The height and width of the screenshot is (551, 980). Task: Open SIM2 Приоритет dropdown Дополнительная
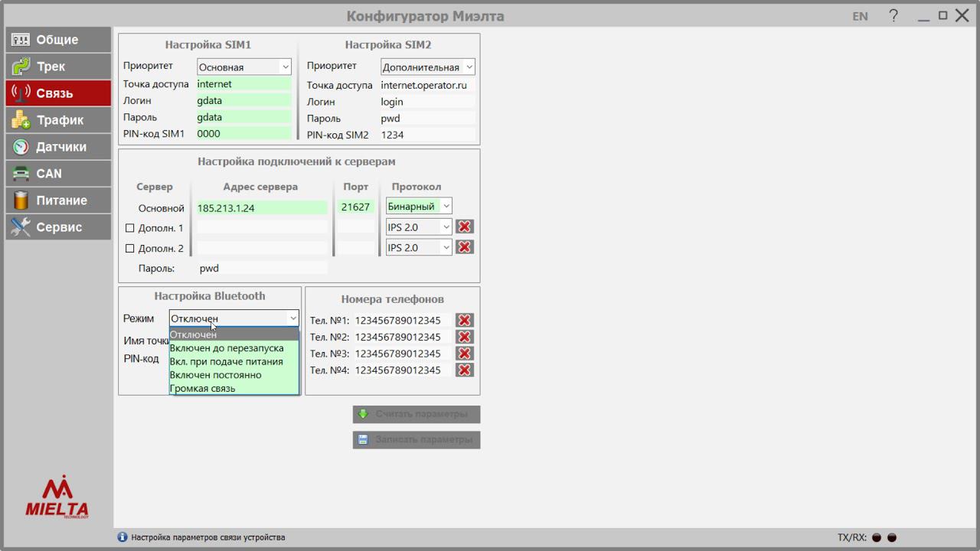[427, 67]
